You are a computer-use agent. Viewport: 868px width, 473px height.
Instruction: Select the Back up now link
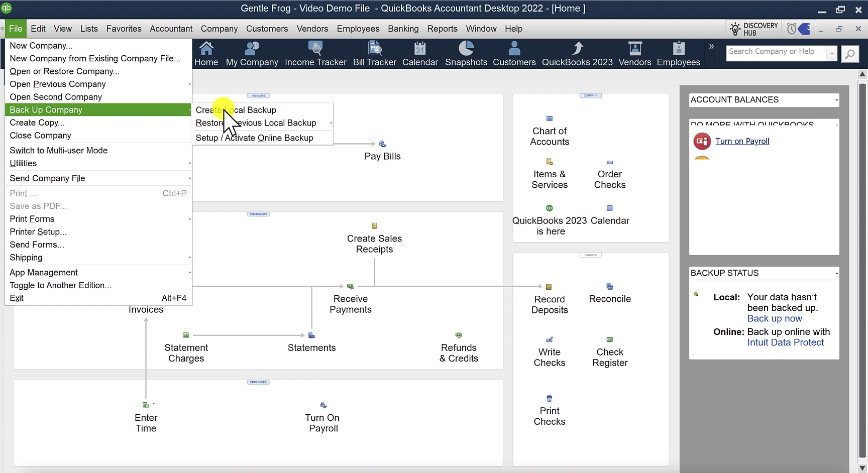[775, 318]
